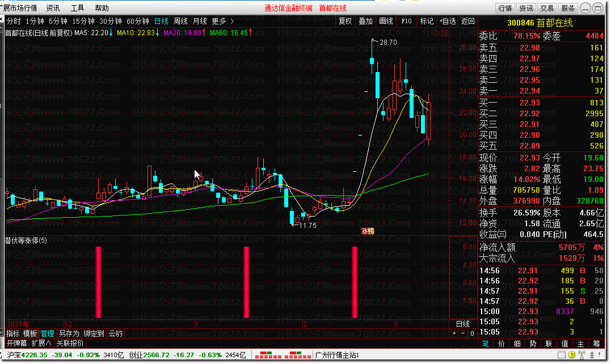Click the 日线 period button below price axis
Viewport: 611px width, 364px height.
pos(463,324)
